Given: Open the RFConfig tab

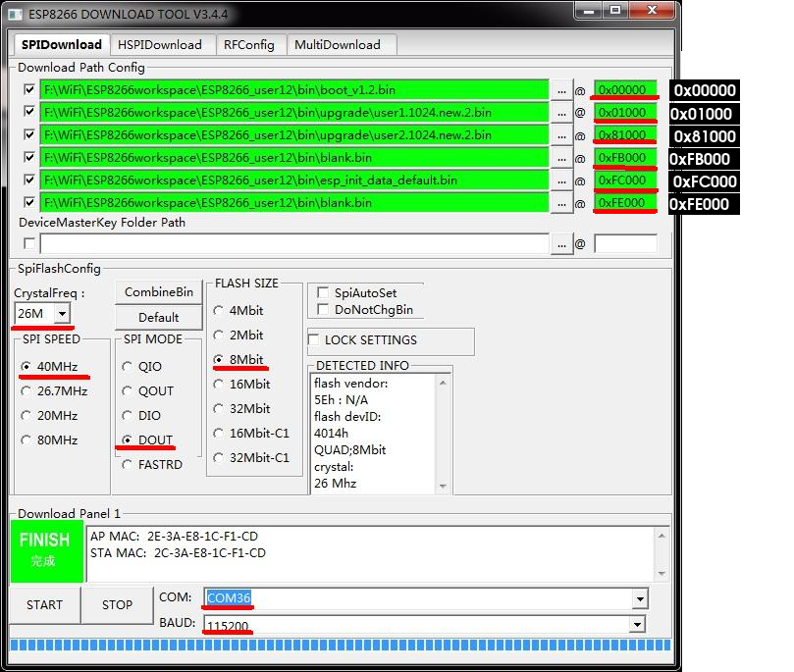Looking at the screenshot, I should 248,44.
